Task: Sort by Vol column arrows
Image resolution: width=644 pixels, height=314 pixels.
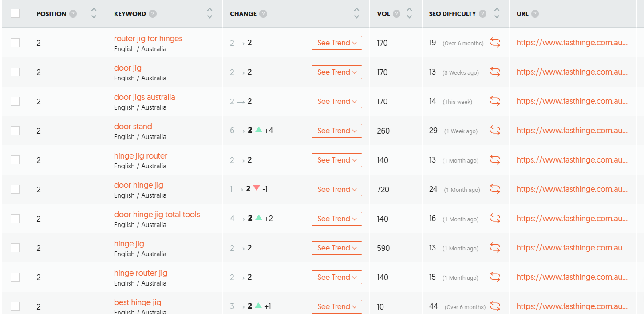Action: 409,13
